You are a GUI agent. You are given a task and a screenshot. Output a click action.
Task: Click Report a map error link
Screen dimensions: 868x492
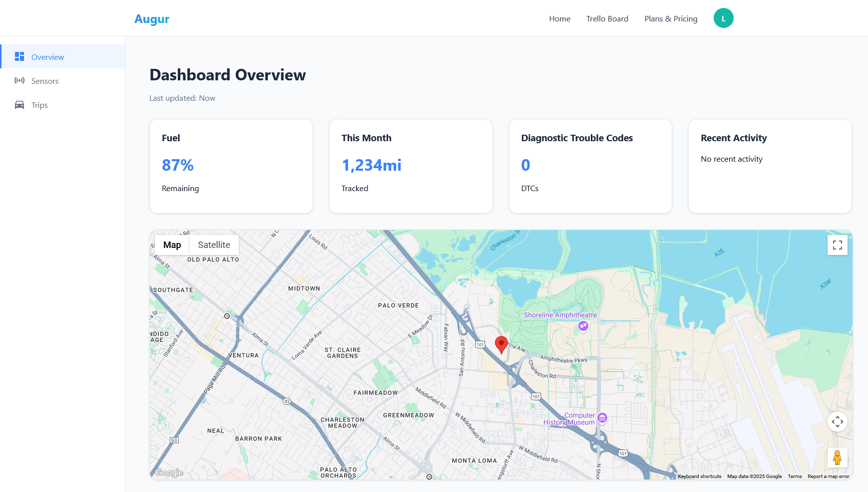(828, 476)
